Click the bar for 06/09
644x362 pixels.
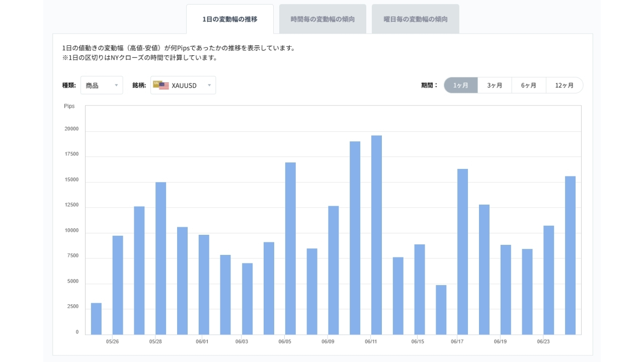point(333,270)
